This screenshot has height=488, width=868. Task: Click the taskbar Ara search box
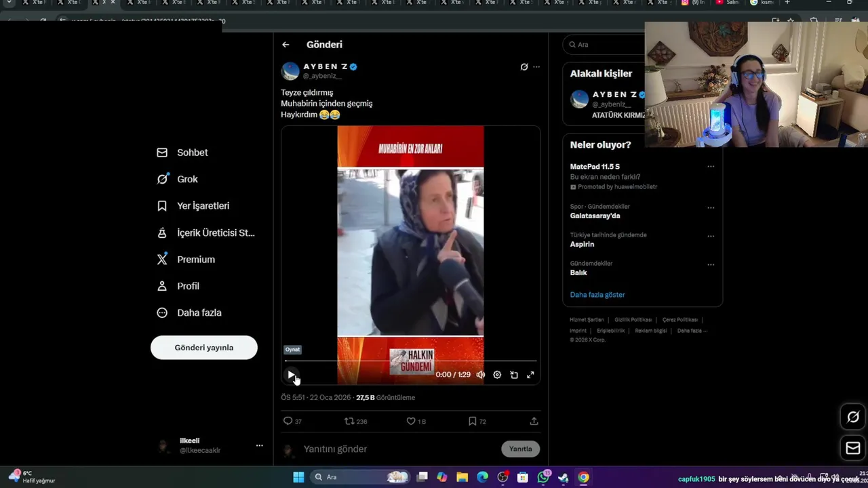(359, 477)
